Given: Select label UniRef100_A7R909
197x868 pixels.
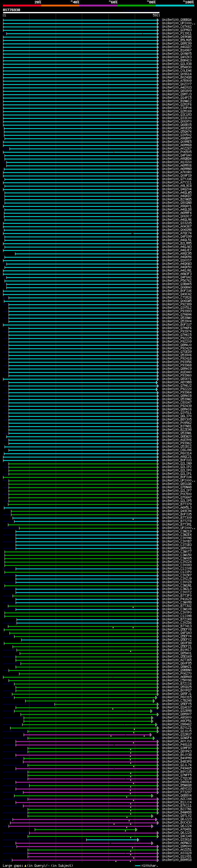Looking at the screenshot, I should tap(176, 81).
